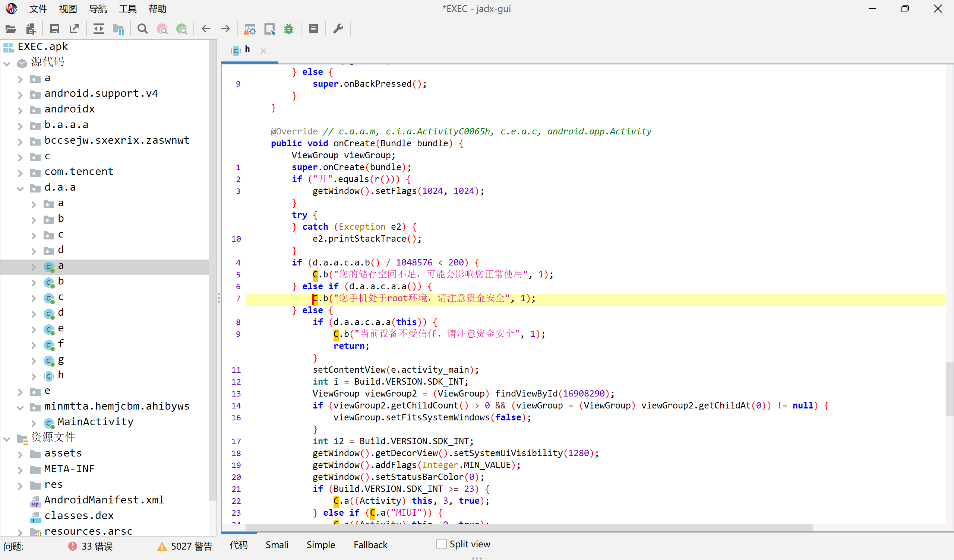Click the jadx-gui application logo

[x=11, y=9]
